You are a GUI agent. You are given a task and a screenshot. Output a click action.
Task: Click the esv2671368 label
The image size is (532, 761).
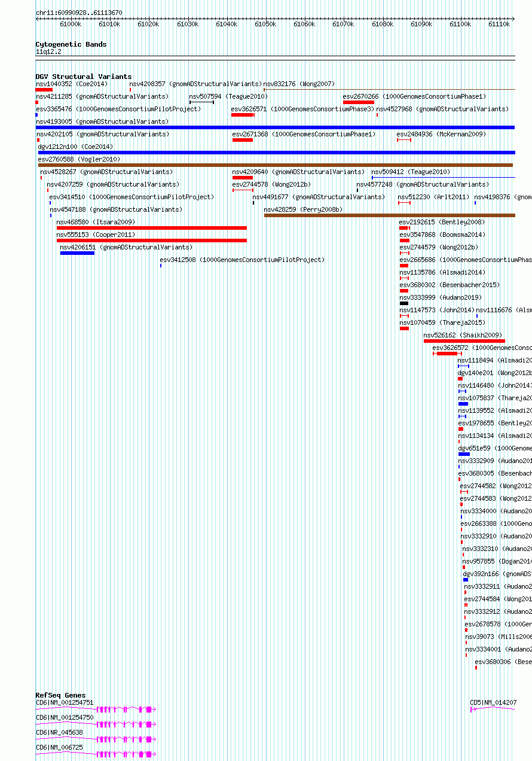304,134
